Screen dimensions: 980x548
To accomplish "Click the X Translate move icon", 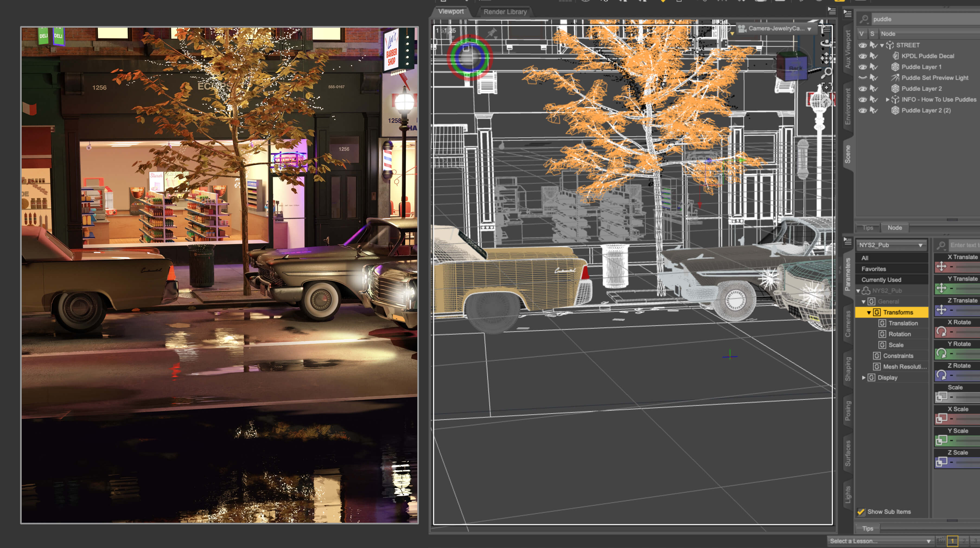I will click(x=941, y=267).
